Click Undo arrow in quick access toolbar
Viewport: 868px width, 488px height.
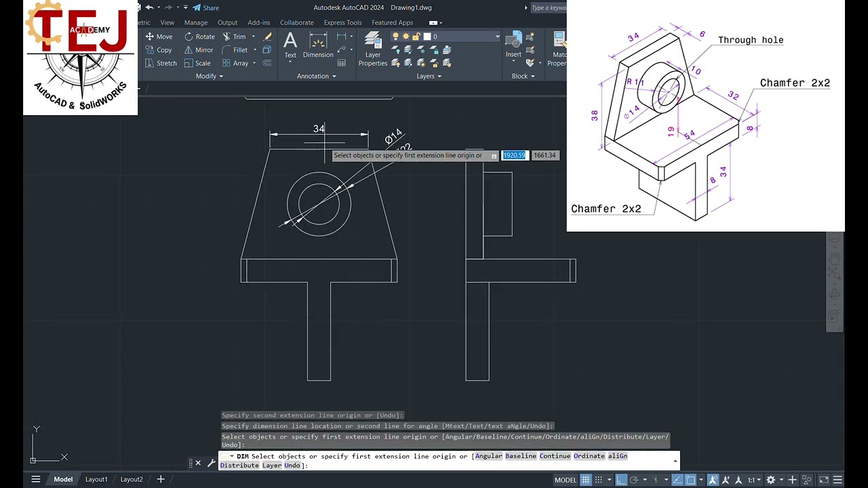click(149, 7)
